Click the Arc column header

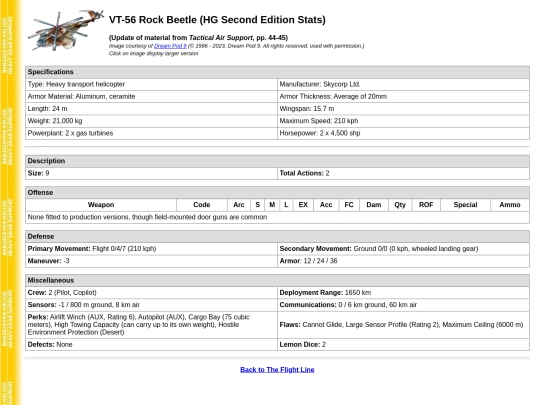point(239,205)
